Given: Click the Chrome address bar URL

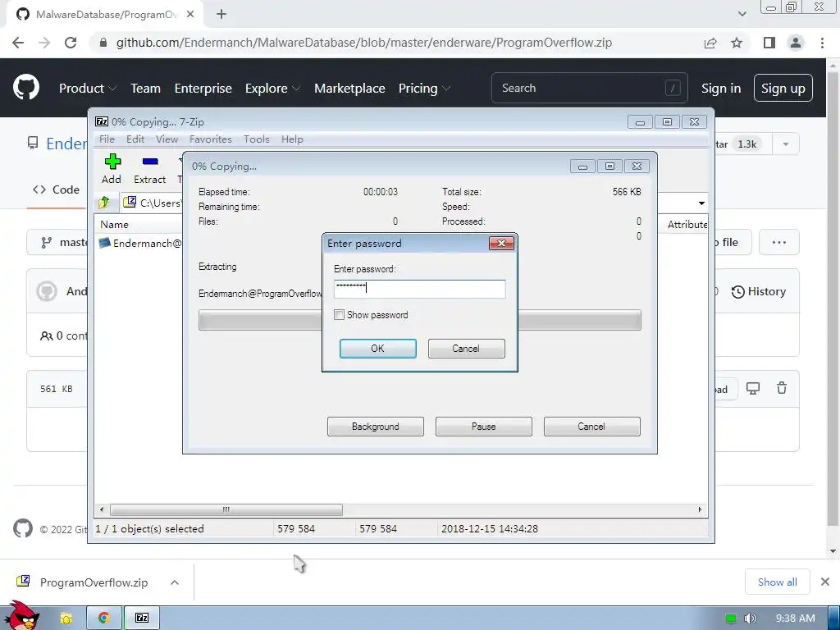Looking at the screenshot, I should (x=364, y=43).
